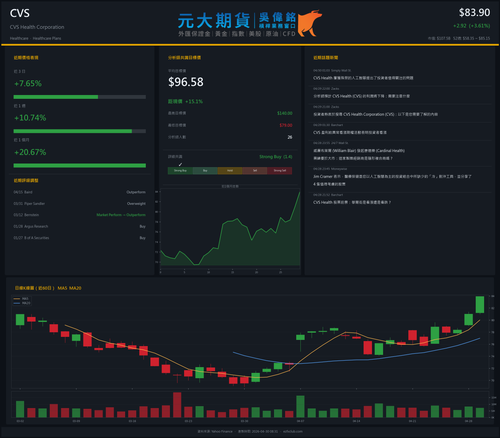Click the analyst count value 26

click(290, 137)
